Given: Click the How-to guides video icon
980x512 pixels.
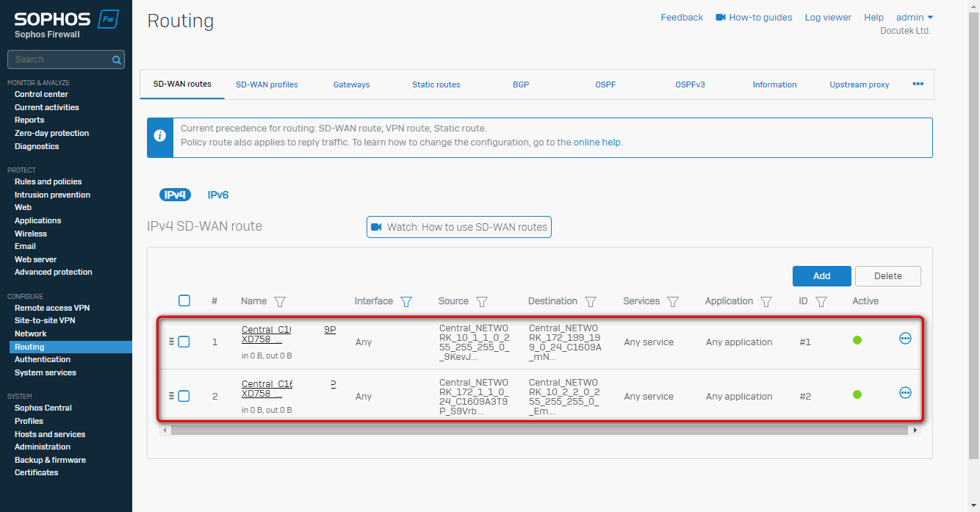Looking at the screenshot, I should [721, 18].
